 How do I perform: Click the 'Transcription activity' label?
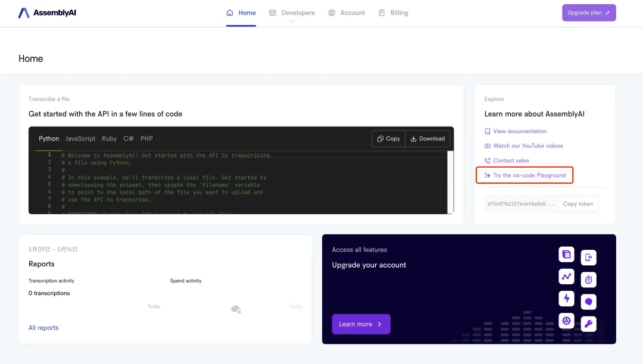tap(51, 281)
